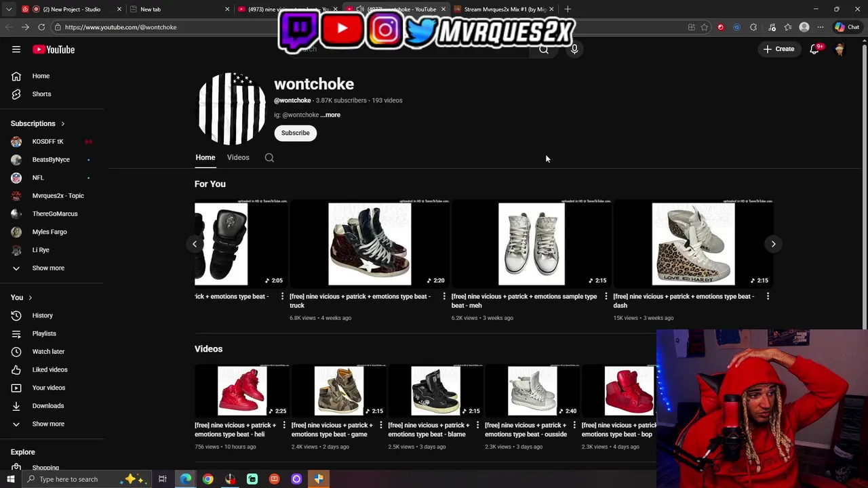Viewport: 868px width, 488px height.
Task: Open the 'truck' beat video thumbnail
Action: (369, 243)
